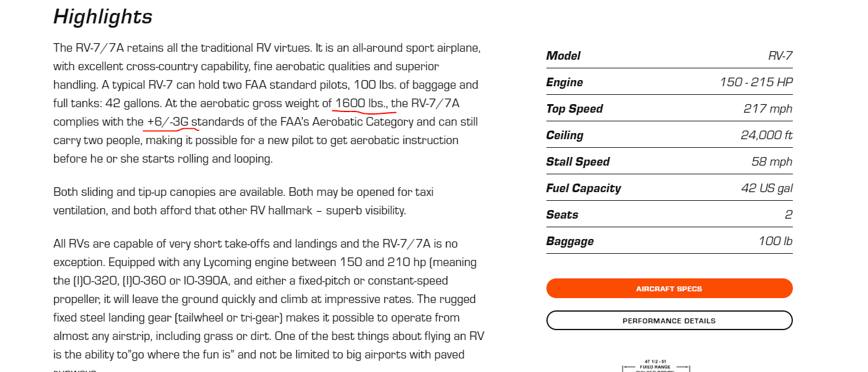Image resolution: width=868 pixels, height=372 pixels.
Task: Click the Top Speed label
Action: 574,109
